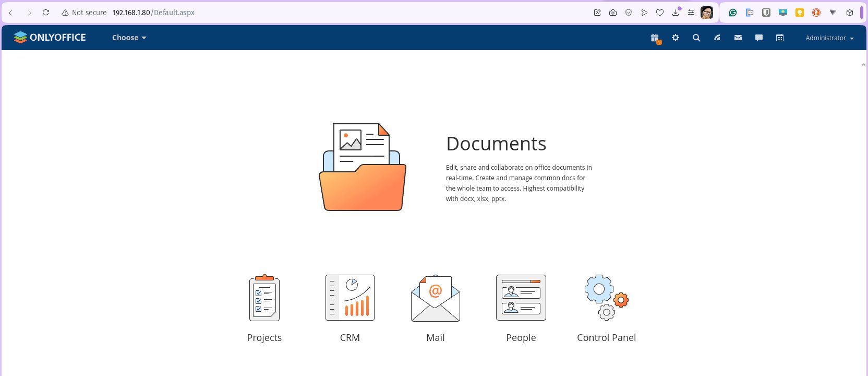This screenshot has width=868, height=376.
Task: Go back with browser back arrow
Action: tap(10, 13)
